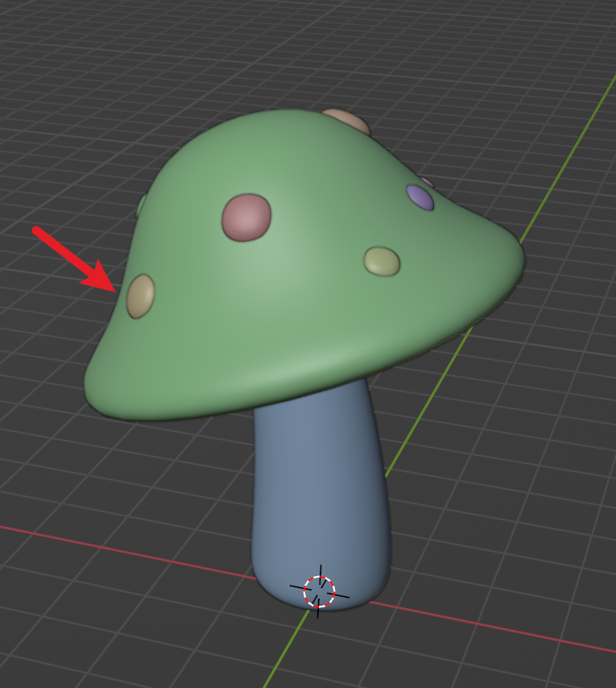Click the tiny pink spot behind the purple spot

coord(428,182)
